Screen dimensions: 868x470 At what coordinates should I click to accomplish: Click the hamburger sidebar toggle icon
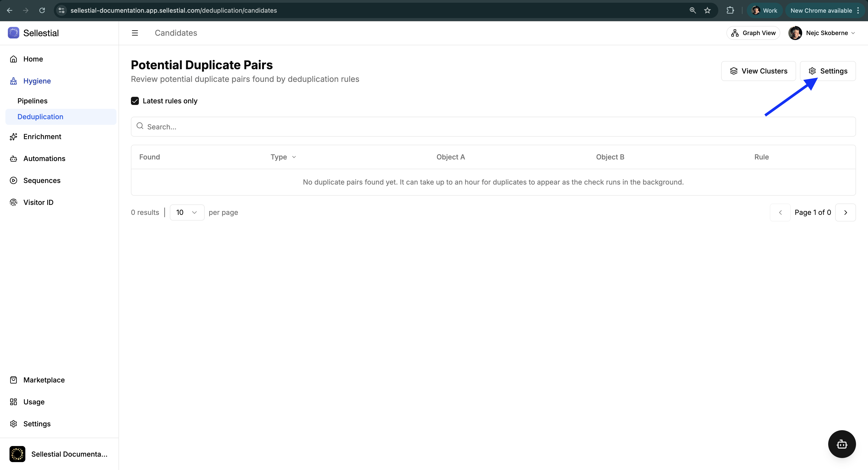135,33
